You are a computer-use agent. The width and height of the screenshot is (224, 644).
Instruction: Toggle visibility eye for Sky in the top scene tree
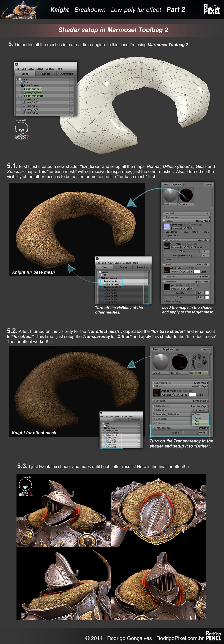point(71,82)
